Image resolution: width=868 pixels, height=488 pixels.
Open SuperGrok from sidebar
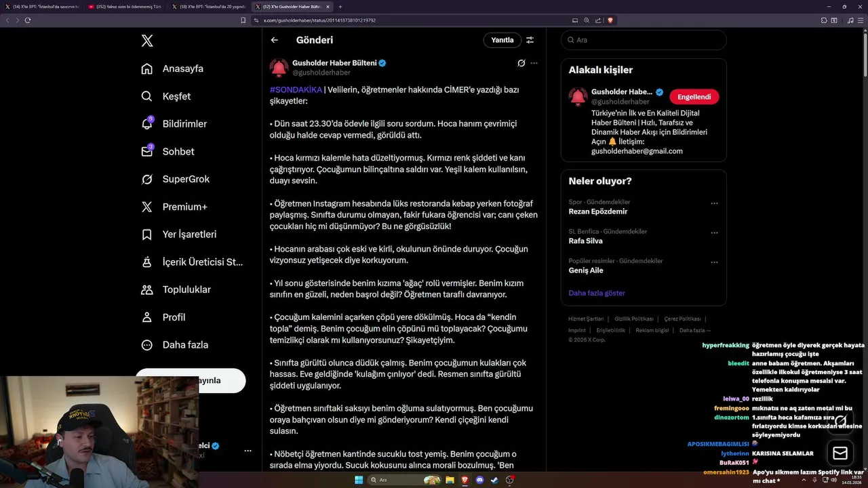(175, 179)
